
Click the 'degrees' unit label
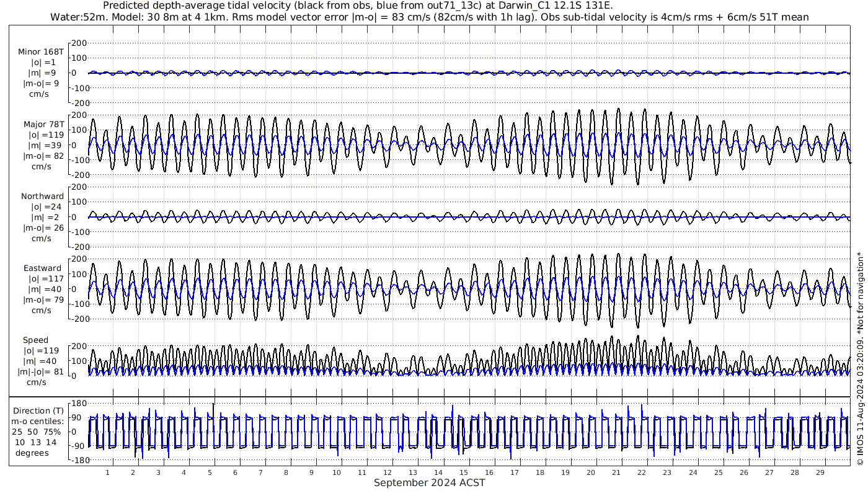33,453
